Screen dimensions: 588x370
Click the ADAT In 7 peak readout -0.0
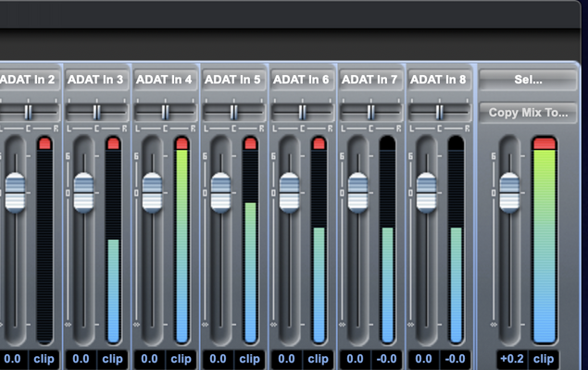click(x=387, y=359)
